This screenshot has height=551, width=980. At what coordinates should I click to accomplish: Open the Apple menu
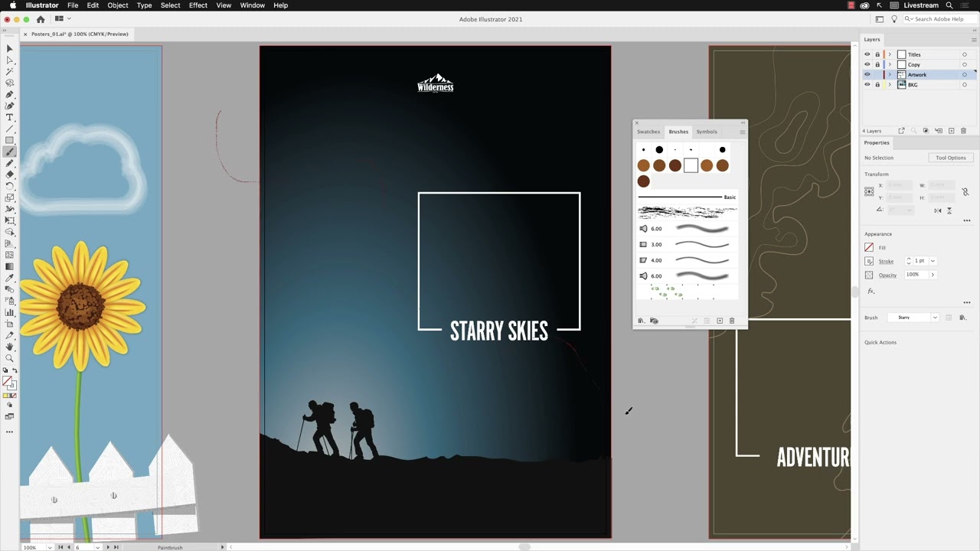point(13,5)
